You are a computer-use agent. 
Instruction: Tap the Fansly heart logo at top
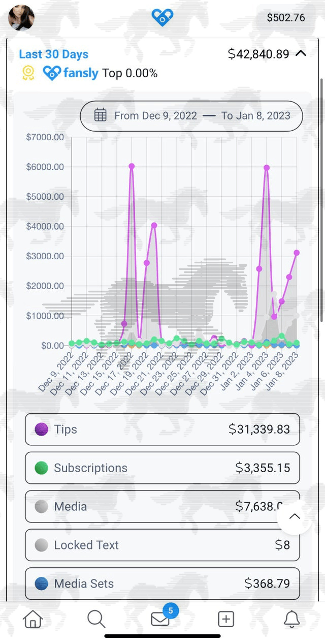pyautogui.click(x=162, y=18)
